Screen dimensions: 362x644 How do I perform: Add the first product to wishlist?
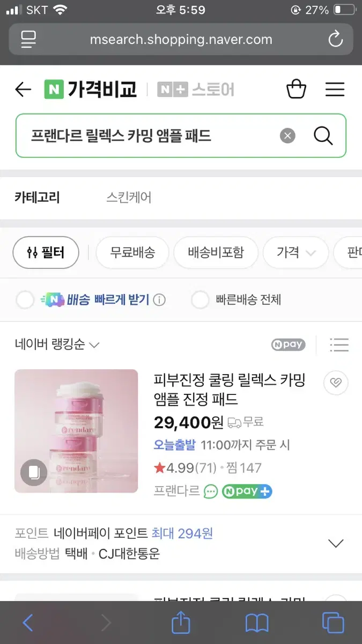click(x=336, y=383)
